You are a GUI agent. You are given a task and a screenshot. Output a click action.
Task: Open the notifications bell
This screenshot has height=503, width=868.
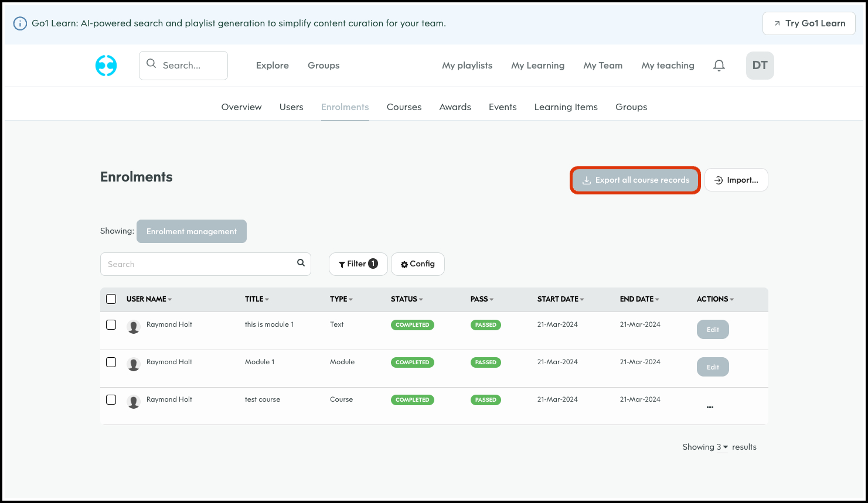coord(719,66)
